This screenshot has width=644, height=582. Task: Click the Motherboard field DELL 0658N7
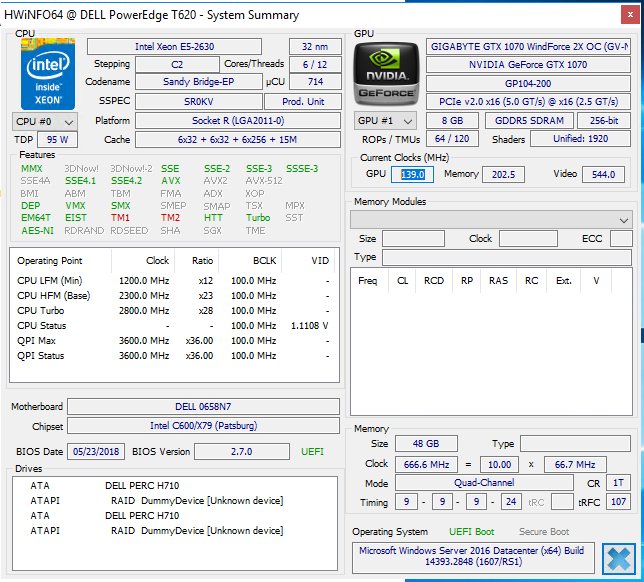click(204, 407)
